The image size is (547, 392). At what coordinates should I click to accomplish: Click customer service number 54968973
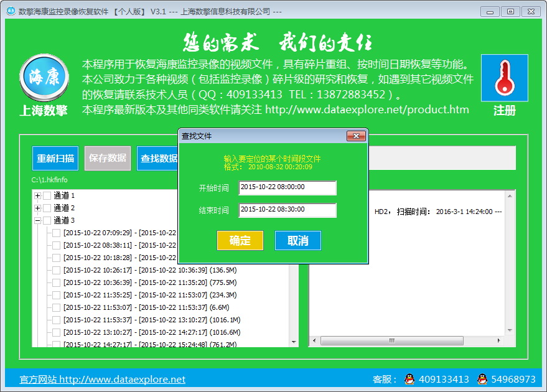click(513, 379)
